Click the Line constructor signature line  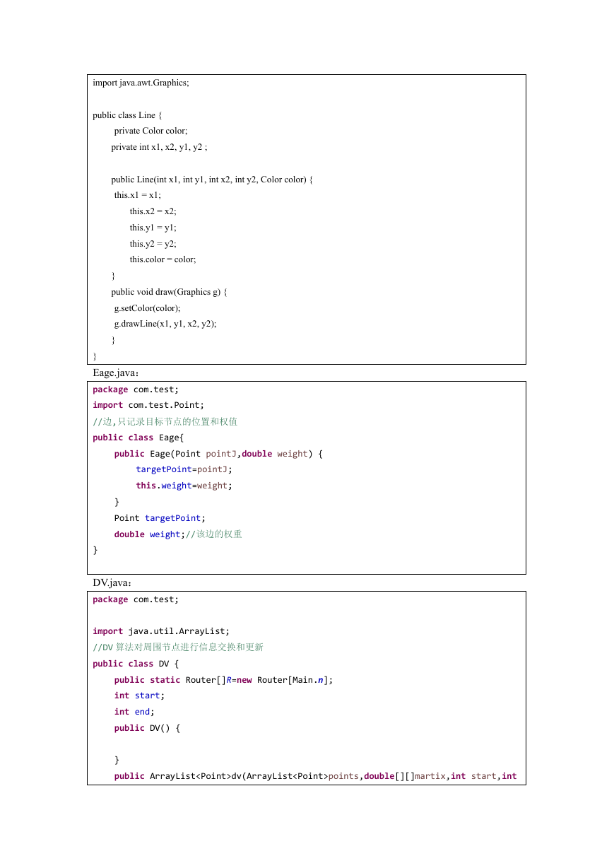click(212, 180)
